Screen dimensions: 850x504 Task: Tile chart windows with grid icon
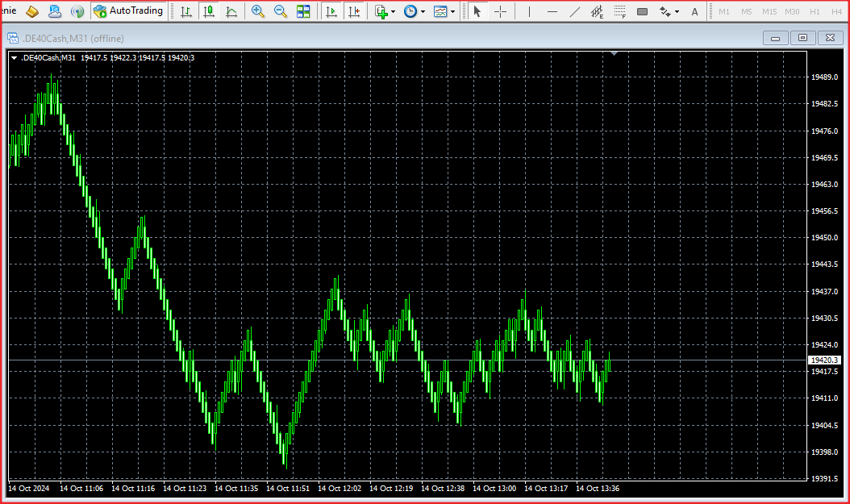coord(303,11)
